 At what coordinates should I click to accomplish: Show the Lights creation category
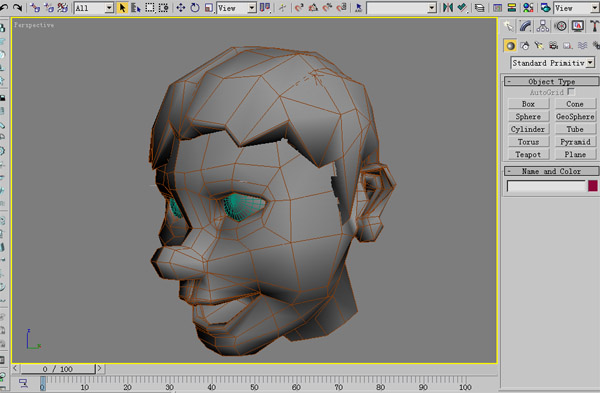[539, 46]
